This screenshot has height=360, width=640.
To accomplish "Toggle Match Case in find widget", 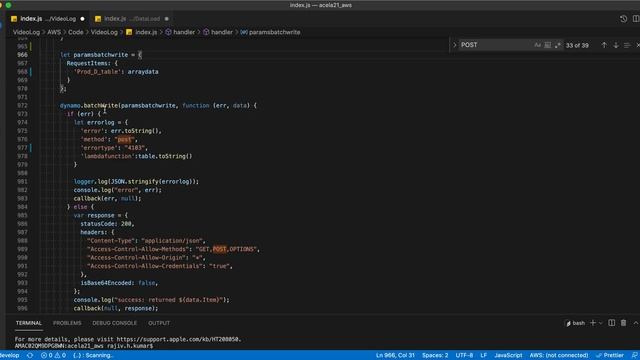I will pyautogui.click(x=538, y=45).
